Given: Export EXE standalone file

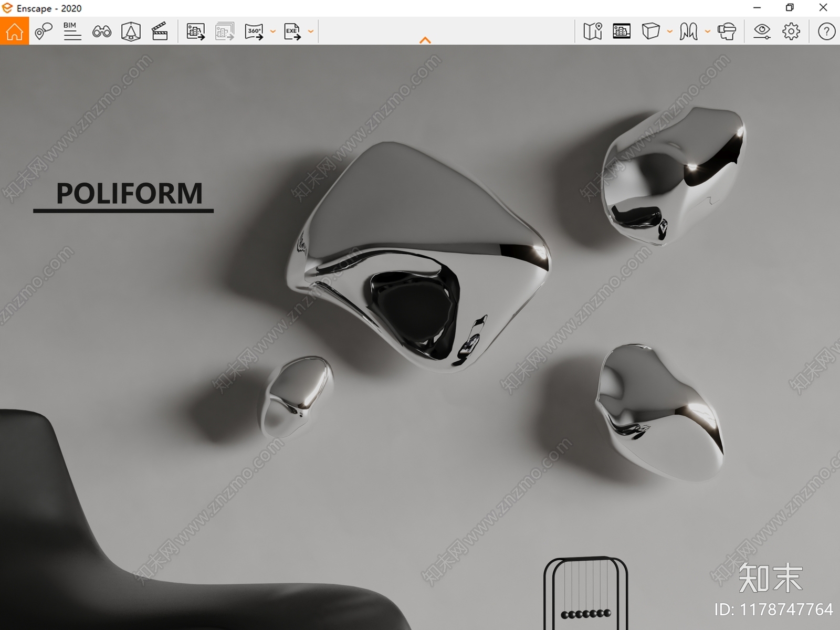Looking at the screenshot, I should coord(292,32).
